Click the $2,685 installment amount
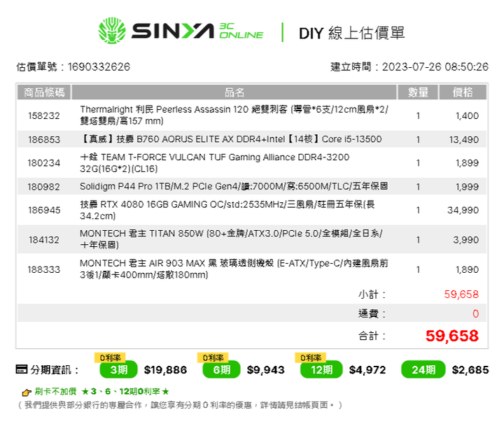504x426 pixels. [x=470, y=370]
